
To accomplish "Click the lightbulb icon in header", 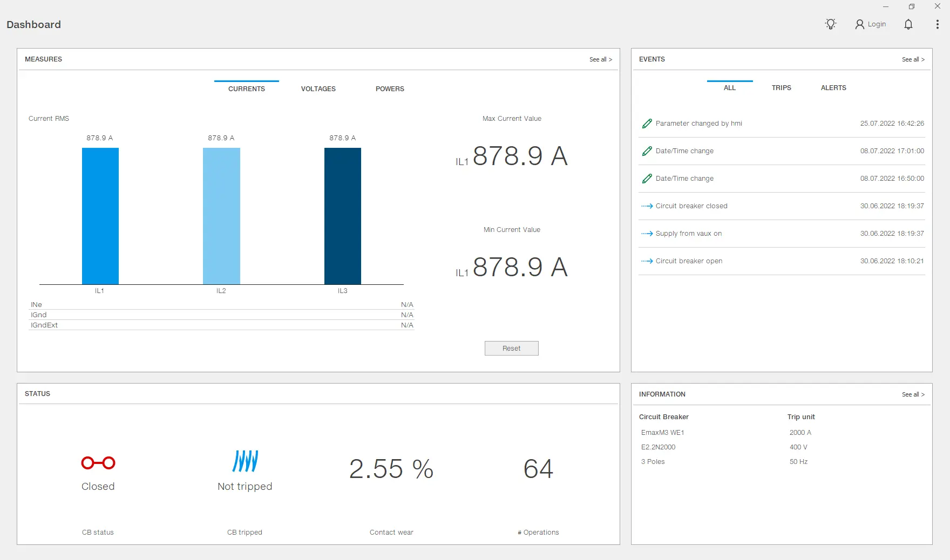I will pos(831,24).
